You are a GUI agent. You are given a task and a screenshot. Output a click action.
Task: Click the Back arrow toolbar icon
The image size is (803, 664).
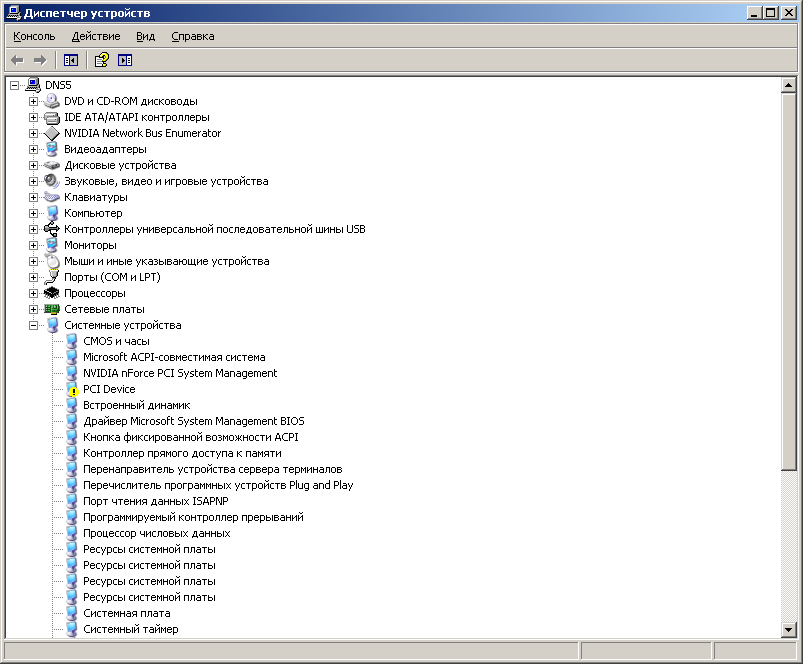(x=17, y=60)
